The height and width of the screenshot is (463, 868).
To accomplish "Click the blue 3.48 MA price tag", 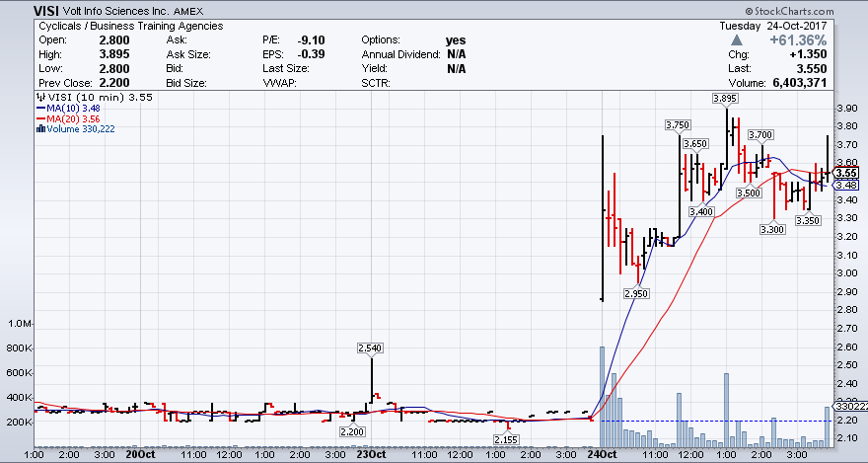I will (845, 185).
